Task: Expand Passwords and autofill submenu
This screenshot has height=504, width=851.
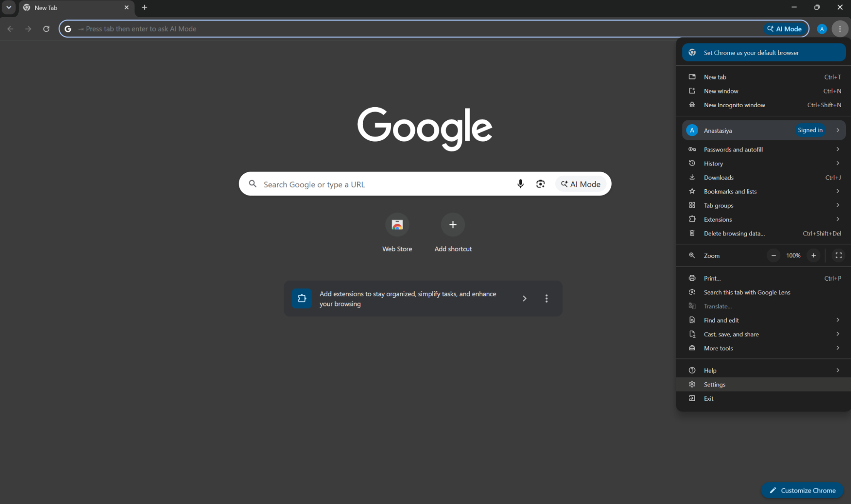Action: (x=764, y=149)
